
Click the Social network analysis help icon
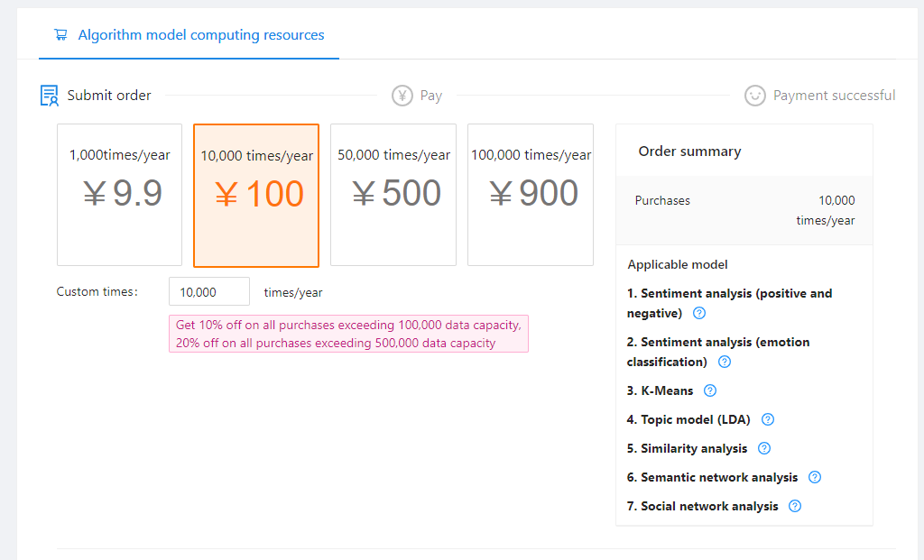[x=795, y=507]
